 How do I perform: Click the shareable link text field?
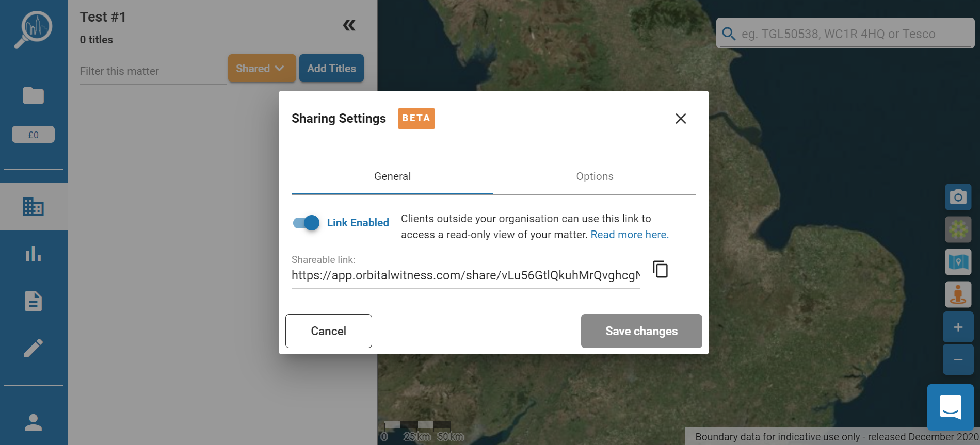tap(466, 275)
